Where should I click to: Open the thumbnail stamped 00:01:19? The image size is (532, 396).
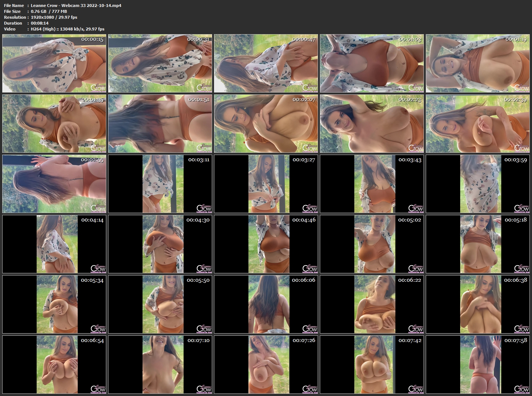click(x=478, y=64)
